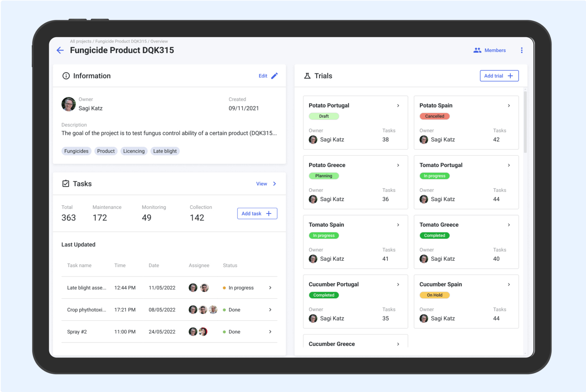
Task: Click Edit link in Information panel
Action: [x=263, y=76]
